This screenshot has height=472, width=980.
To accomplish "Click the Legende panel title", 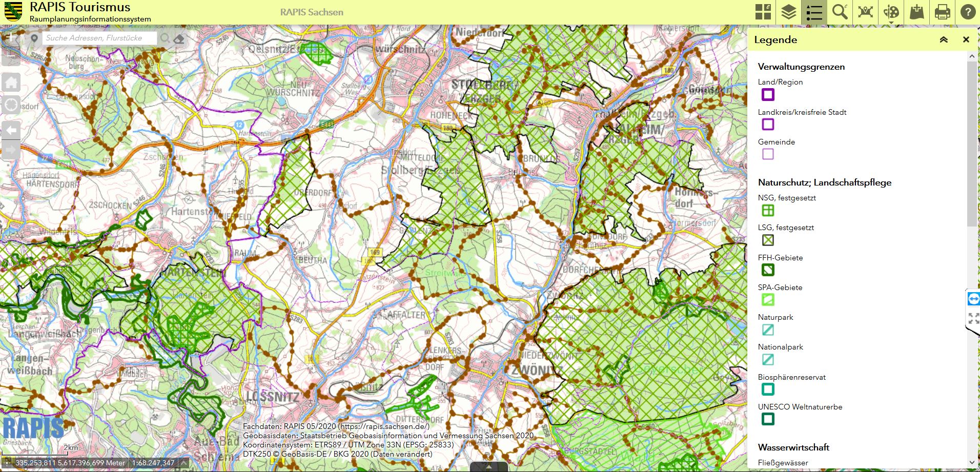I will [x=775, y=39].
